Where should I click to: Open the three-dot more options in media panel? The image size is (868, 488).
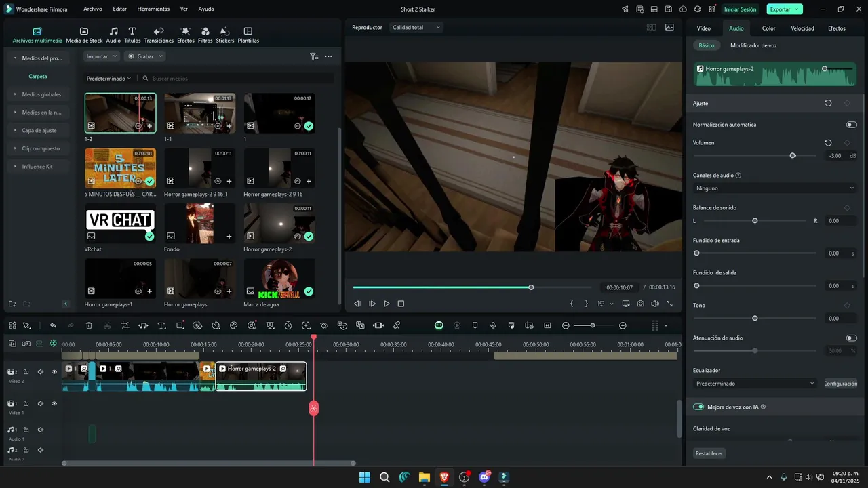(x=328, y=56)
